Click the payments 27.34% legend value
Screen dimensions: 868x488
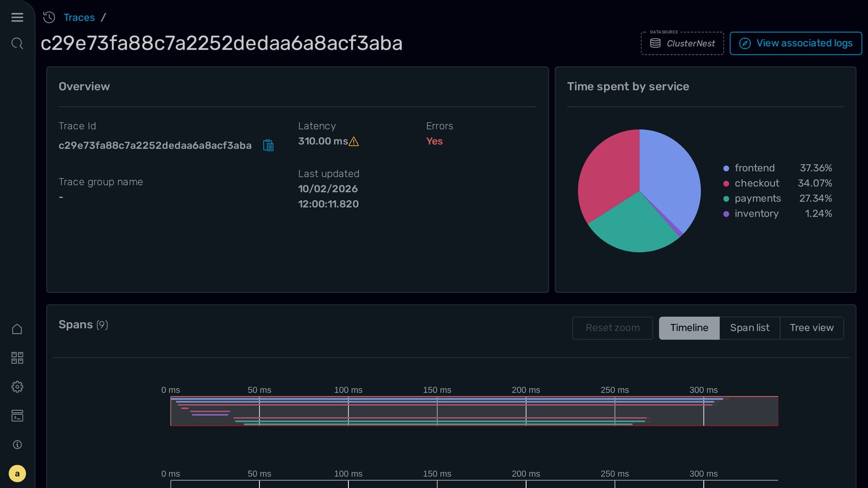pos(815,198)
